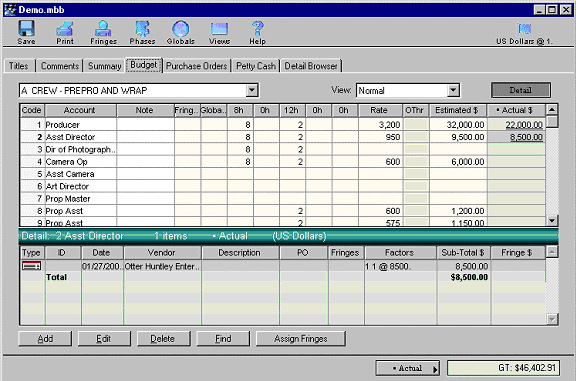Click the Find button
The height and width of the screenshot is (381, 576).
point(223,338)
